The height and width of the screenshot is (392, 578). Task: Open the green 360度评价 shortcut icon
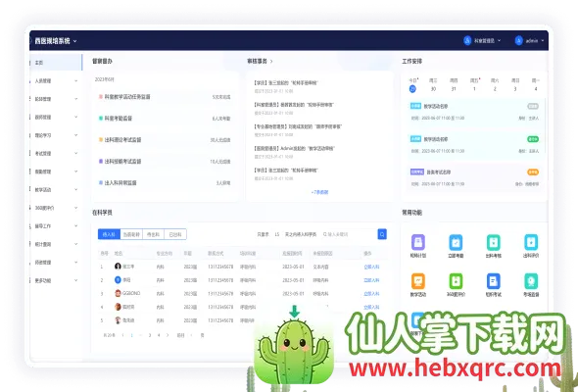pyautogui.click(x=456, y=281)
